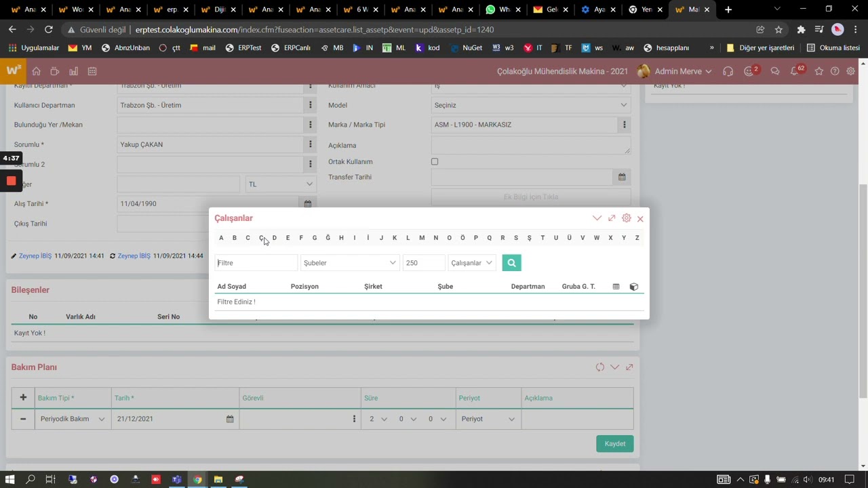Click the W logo in the header
This screenshot has width=868, height=488.
(x=13, y=71)
